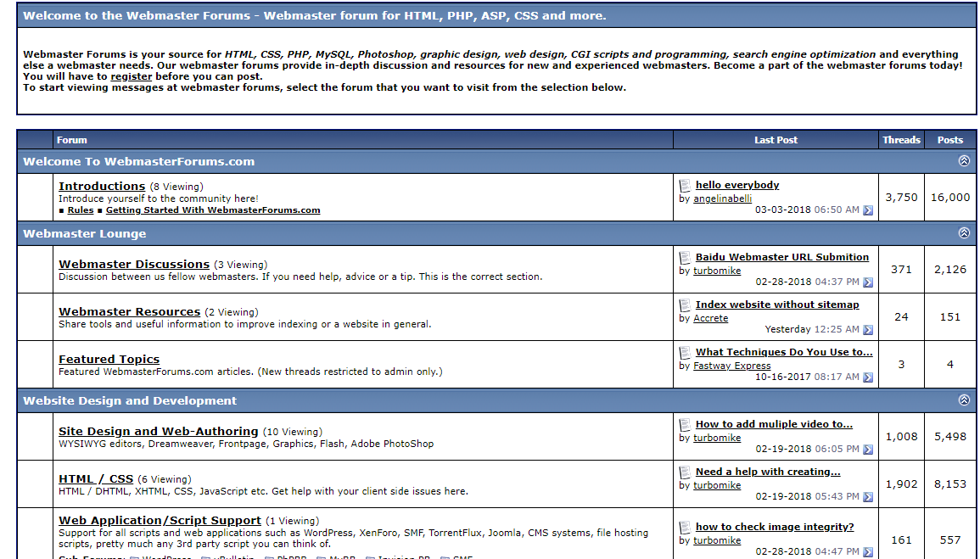The image size is (980, 559).
Task: Click post icon beside 'hello everybody' thread
Action: pyautogui.click(x=686, y=185)
